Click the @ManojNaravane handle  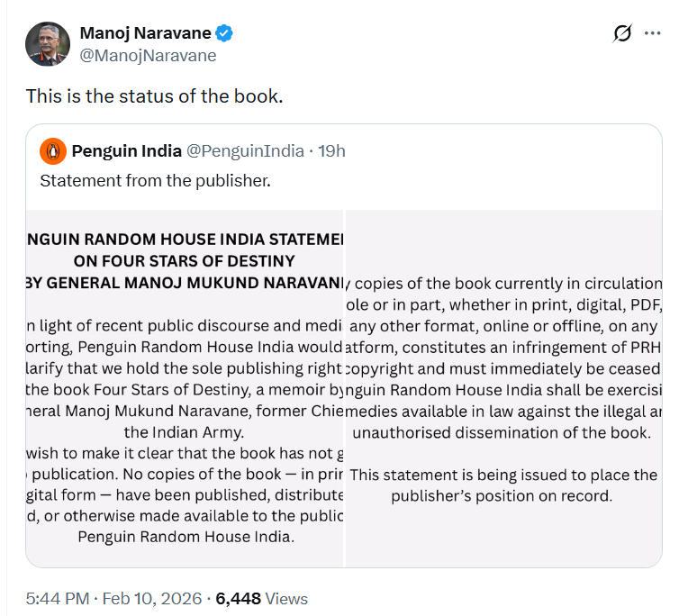pyautogui.click(x=148, y=55)
